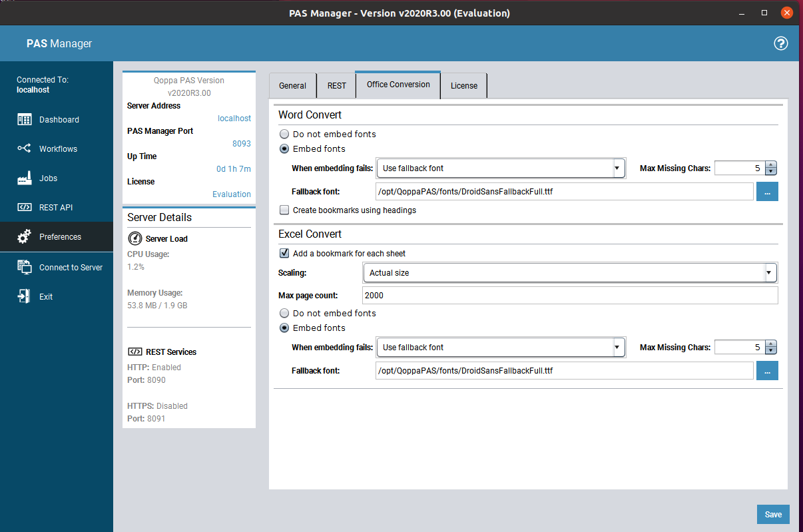This screenshot has width=803, height=532.
Task: Go to Workflows in the sidebar
Action: coord(57,149)
